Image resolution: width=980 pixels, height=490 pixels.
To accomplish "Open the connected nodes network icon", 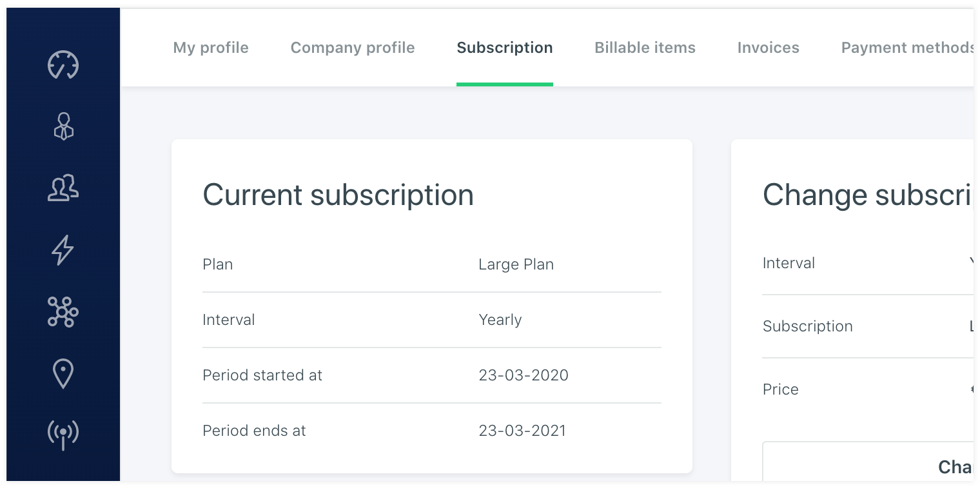I will click(63, 312).
